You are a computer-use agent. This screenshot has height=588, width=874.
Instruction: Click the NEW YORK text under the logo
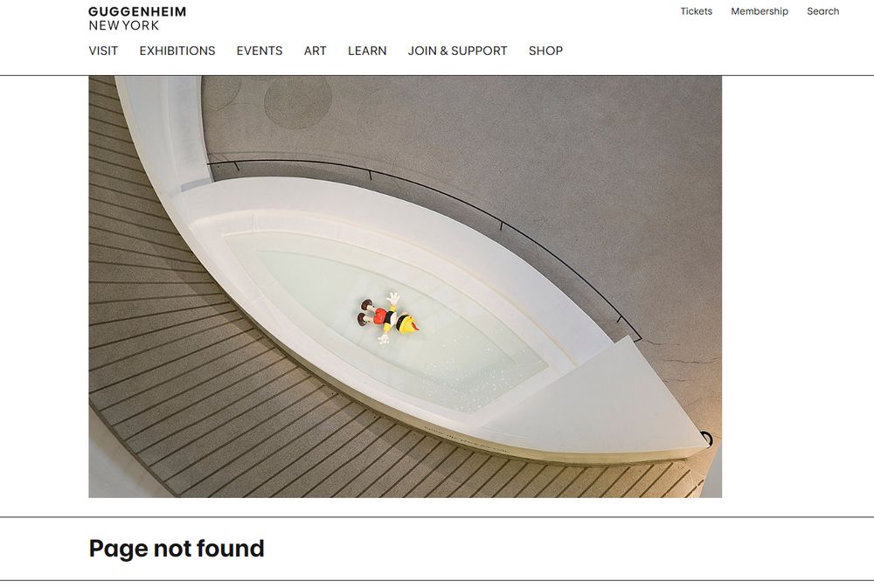[124, 25]
